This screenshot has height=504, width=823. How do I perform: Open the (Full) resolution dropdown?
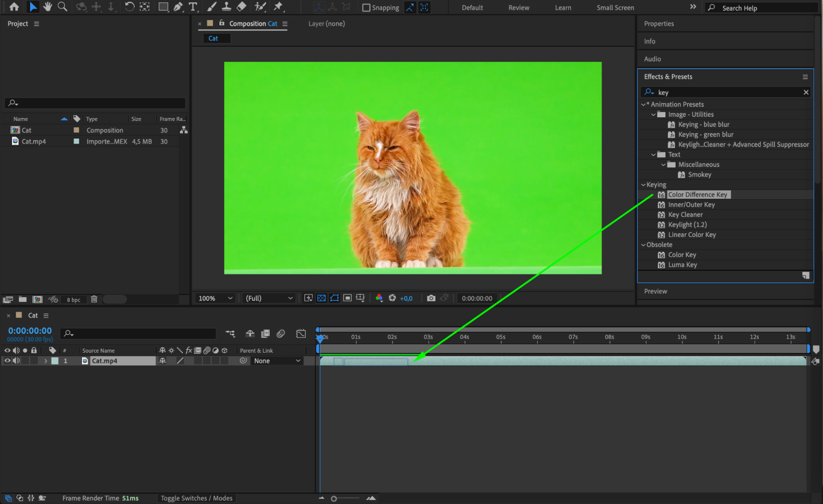coord(269,298)
